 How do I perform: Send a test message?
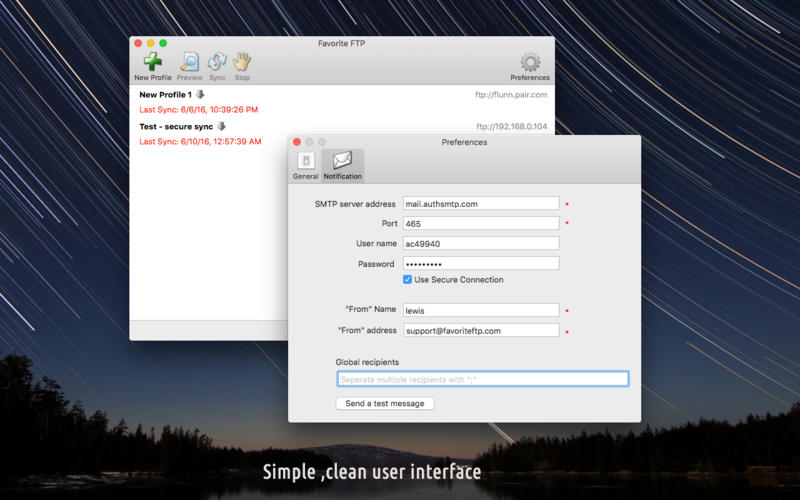point(385,403)
